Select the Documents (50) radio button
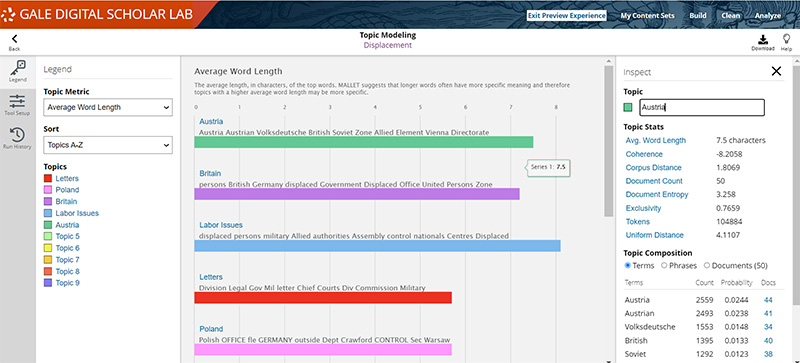 pyautogui.click(x=707, y=265)
